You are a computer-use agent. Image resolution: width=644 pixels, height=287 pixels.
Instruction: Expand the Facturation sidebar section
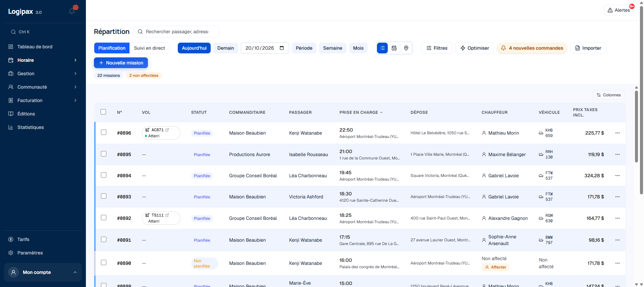[x=43, y=100]
